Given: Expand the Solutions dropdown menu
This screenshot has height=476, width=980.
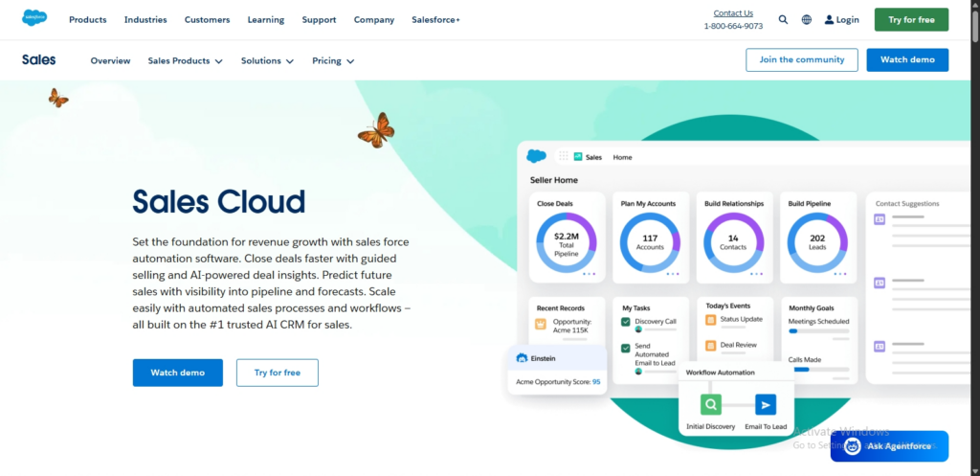Looking at the screenshot, I should tap(267, 60).
